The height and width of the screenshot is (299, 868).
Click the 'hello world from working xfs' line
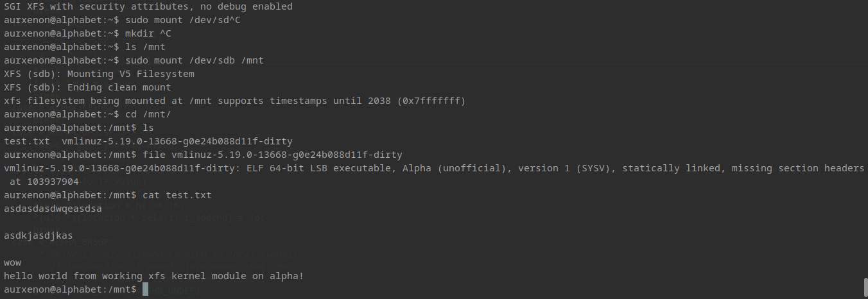154,276
